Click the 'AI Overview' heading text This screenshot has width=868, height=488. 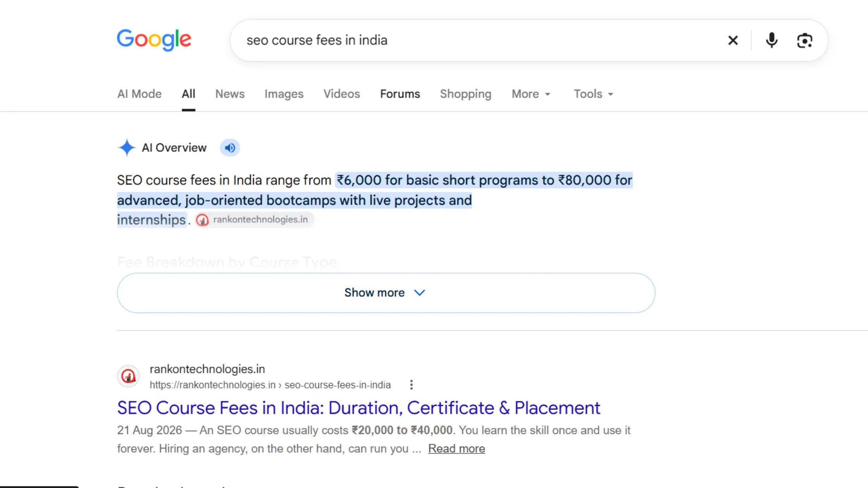[174, 148]
